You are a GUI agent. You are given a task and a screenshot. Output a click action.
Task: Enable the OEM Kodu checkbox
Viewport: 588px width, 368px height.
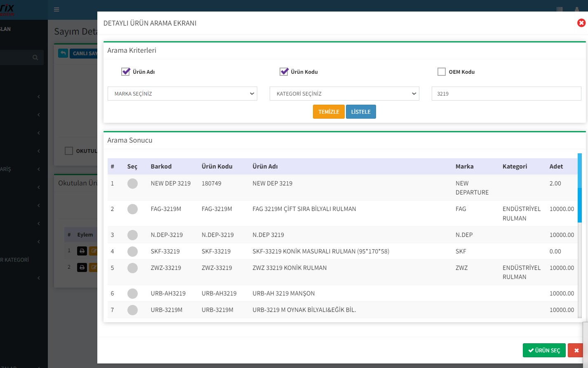(442, 72)
